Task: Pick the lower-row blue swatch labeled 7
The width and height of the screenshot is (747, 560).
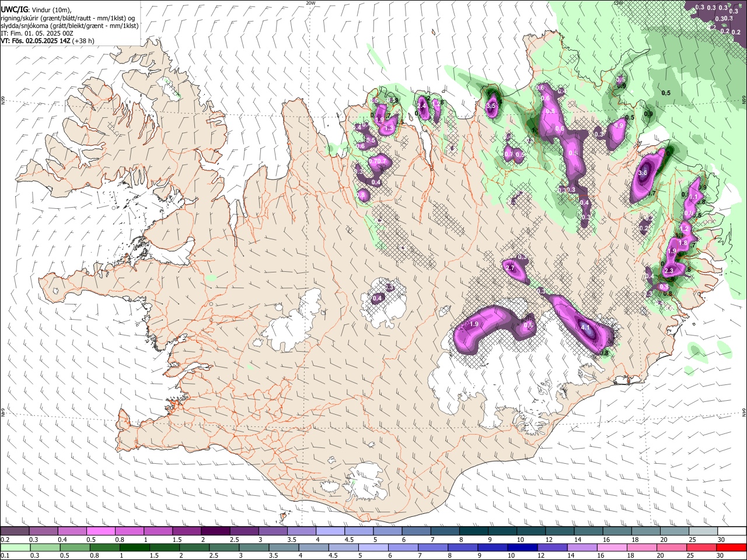Action: click(x=432, y=547)
